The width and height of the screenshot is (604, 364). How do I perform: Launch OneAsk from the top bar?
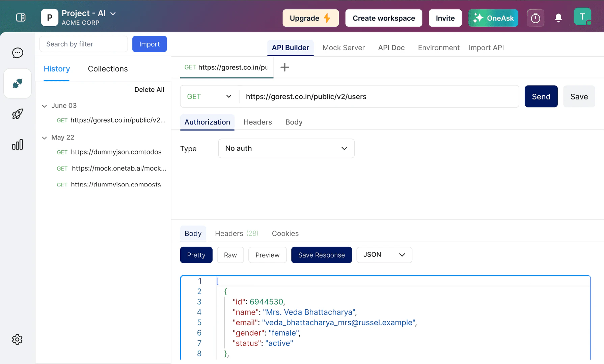tap(493, 18)
